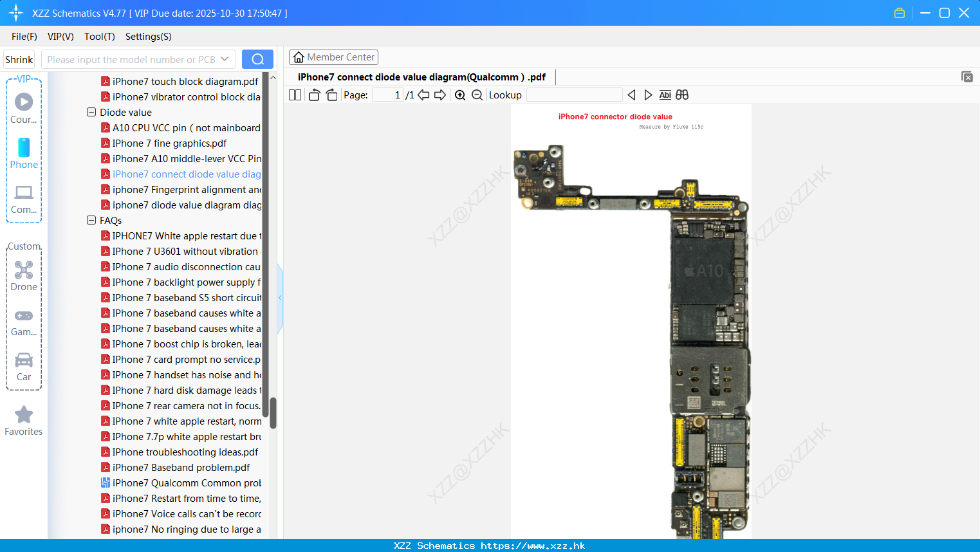The image size is (980, 552).
Task: Open IPhone 7 baseband S5 short circuit
Action: click(x=181, y=297)
